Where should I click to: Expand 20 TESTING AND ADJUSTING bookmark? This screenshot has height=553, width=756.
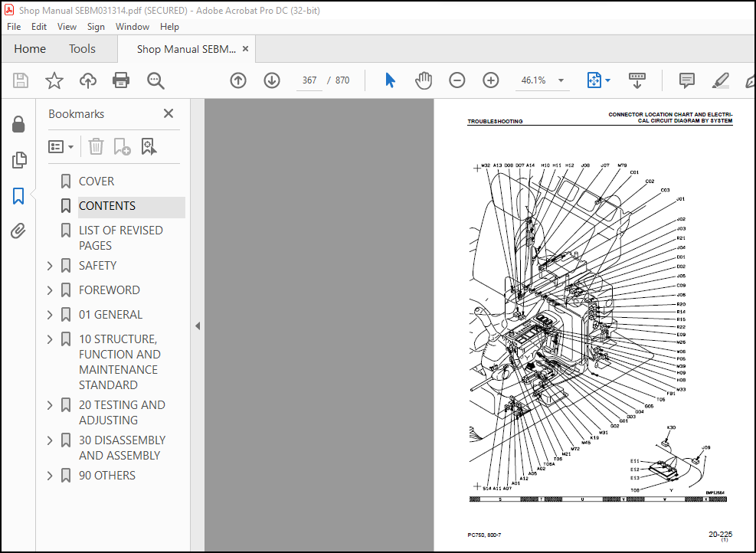[x=50, y=405]
